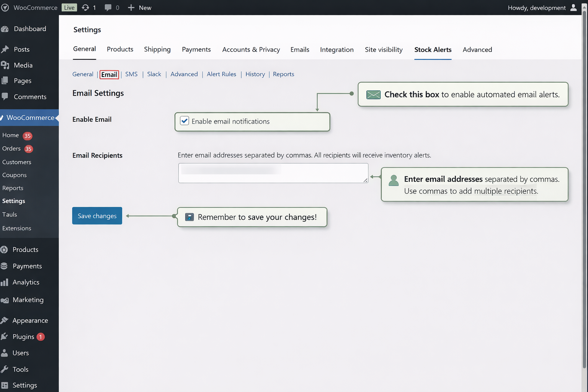Open the WooCommerce logo menu in admin bar
The image size is (588, 392).
(x=5, y=7)
